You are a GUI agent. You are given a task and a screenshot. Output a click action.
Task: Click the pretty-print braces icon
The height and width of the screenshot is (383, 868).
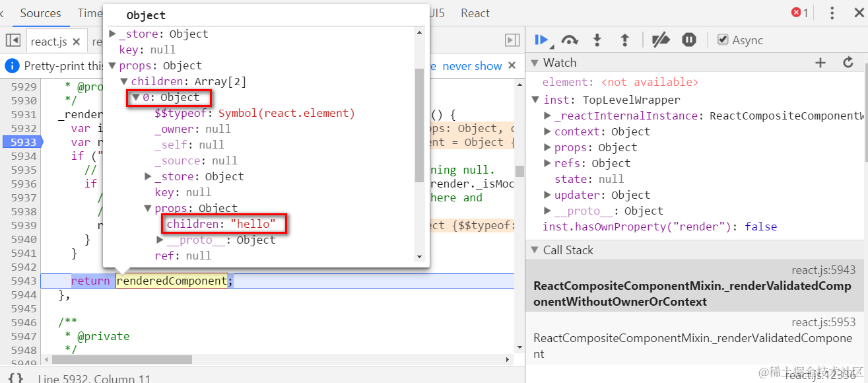(x=17, y=378)
